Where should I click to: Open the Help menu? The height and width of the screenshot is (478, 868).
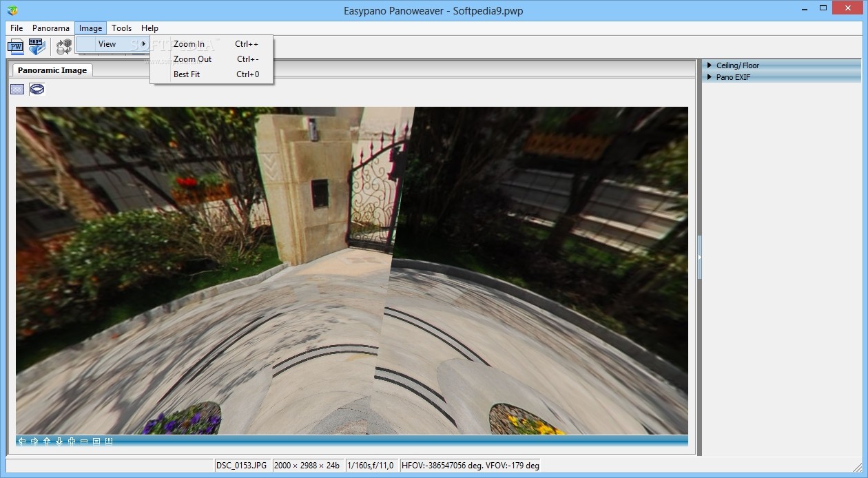pos(149,28)
